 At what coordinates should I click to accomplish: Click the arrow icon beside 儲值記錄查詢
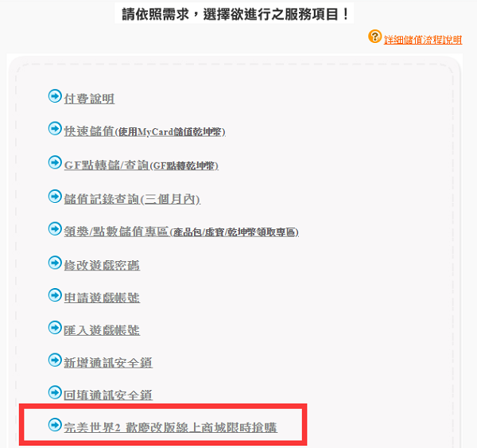click(55, 197)
